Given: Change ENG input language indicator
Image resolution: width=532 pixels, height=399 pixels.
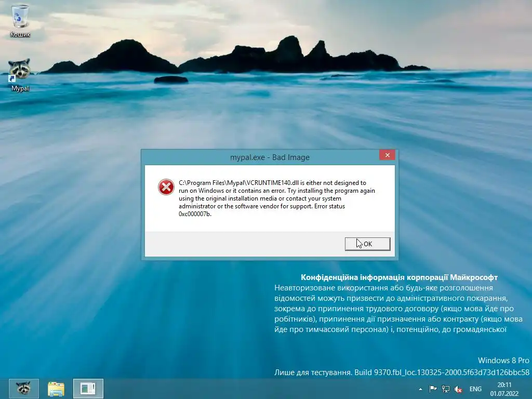Looking at the screenshot, I should [x=475, y=389].
